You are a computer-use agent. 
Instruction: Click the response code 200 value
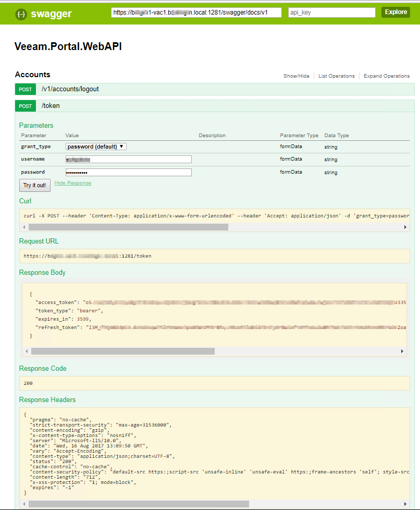coord(28,383)
